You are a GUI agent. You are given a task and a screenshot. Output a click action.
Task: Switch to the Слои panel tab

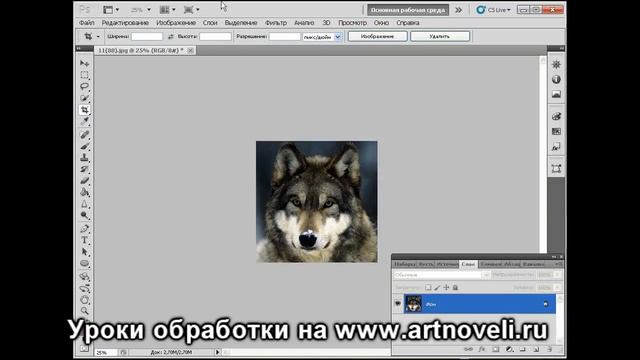click(x=468, y=264)
